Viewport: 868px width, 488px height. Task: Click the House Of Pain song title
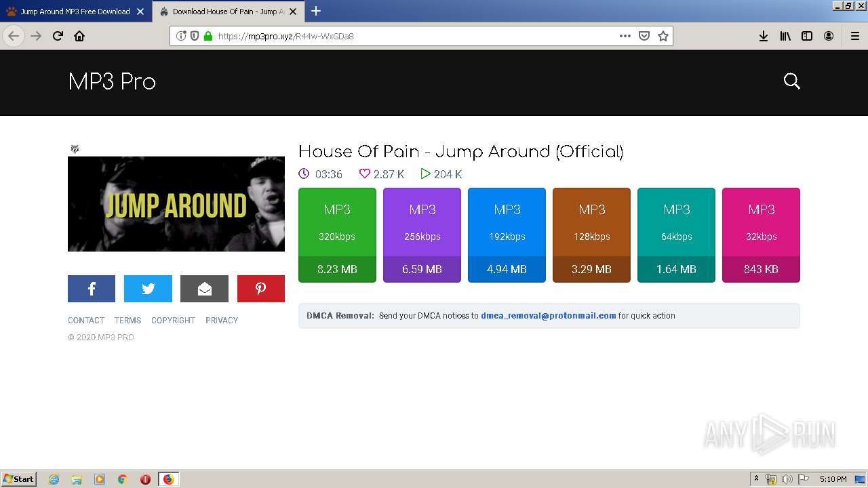(461, 152)
